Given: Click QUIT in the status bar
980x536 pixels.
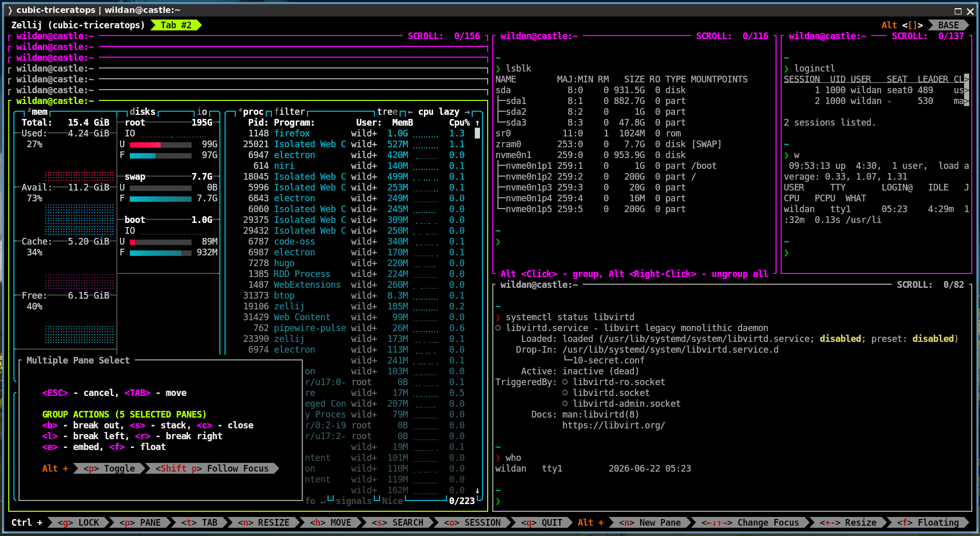Looking at the screenshot, I should [x=542, y=523].
